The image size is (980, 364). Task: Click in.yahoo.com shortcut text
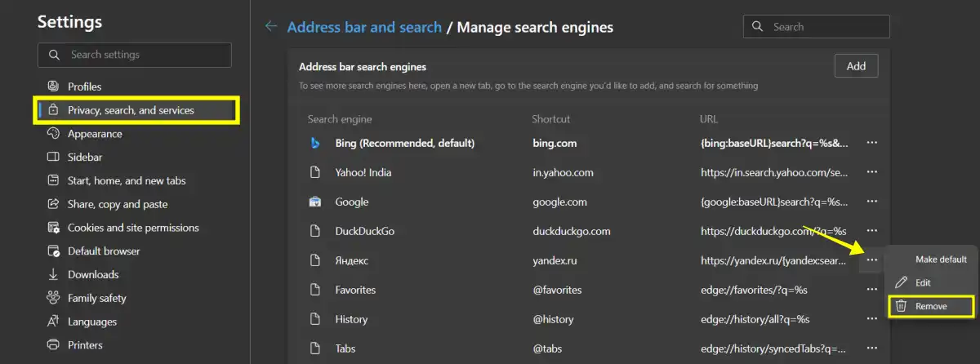coord(563,172)
